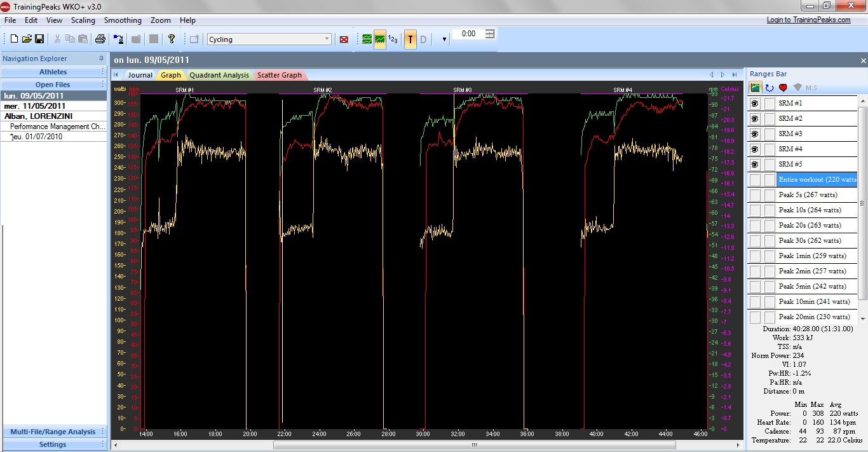Toggle visibility eye for SRM #2
The width and height of the screenshot is (868, 452).
point(755,118)
